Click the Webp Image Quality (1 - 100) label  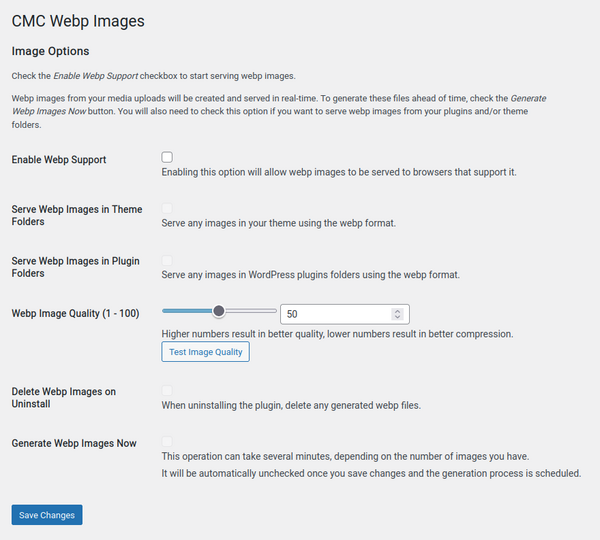click(75, 313)
